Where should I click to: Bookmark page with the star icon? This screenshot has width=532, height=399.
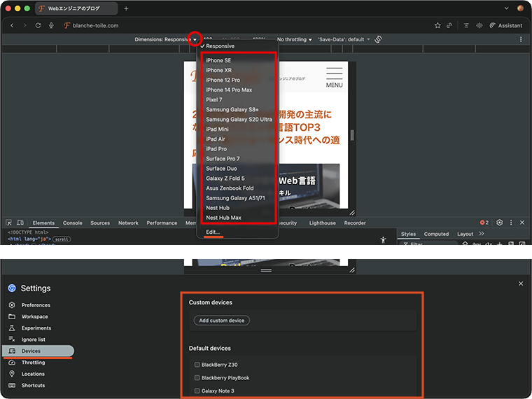tap(437, 25)
